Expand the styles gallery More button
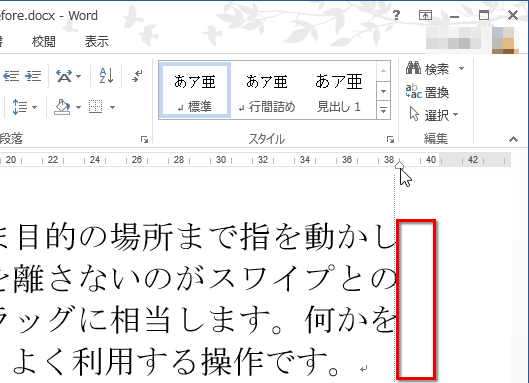Image resolution: width=529 pixels, height=383 pixels. (383, 110)
